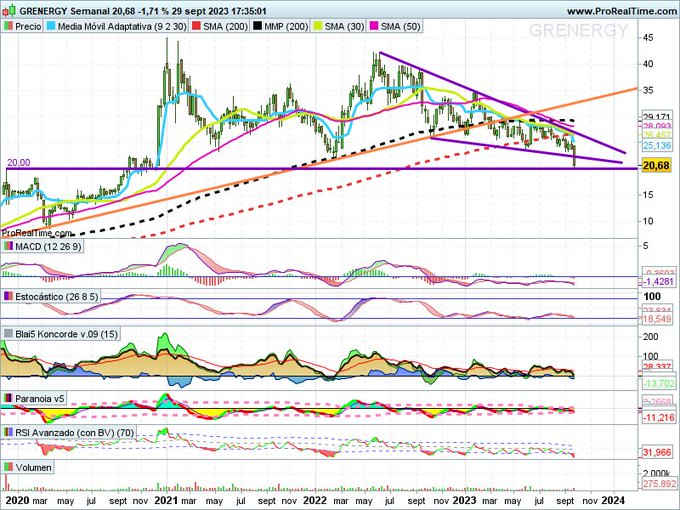This screenshot has height=510, width=680.
Task: Select the SMA (50) legend label
Action: point(401,26)
